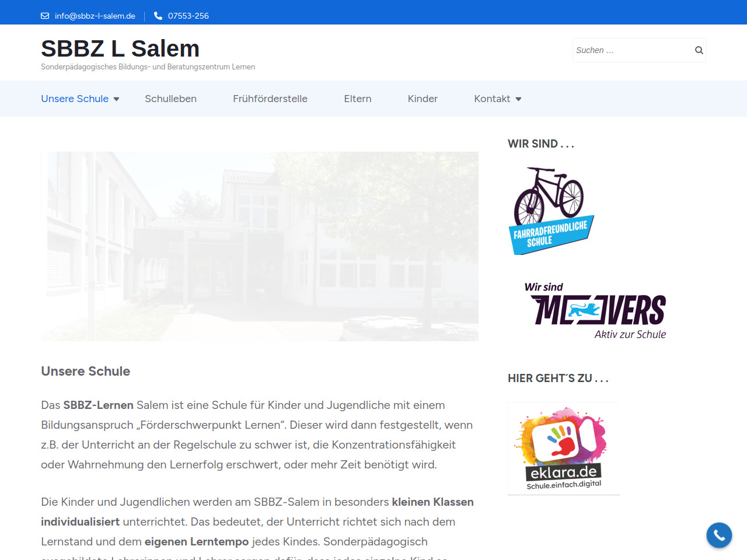Image resolution: width=747 pixels, height=560 pixels.
Task: Focus the Suchen search field
Action: coord(632,50)
